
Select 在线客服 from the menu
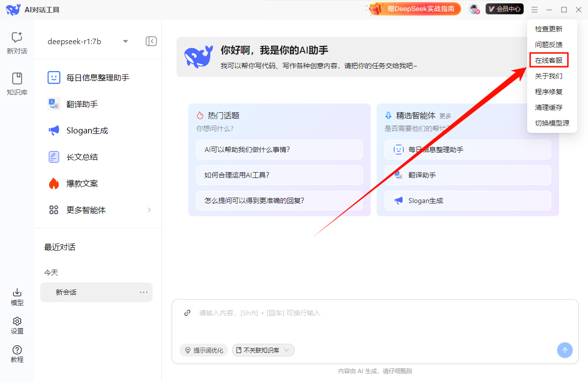548,60
